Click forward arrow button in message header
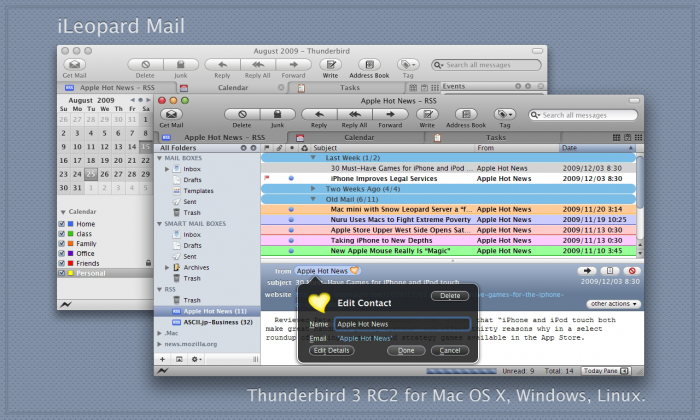This screenshot has width=700, height=420. 587,270
